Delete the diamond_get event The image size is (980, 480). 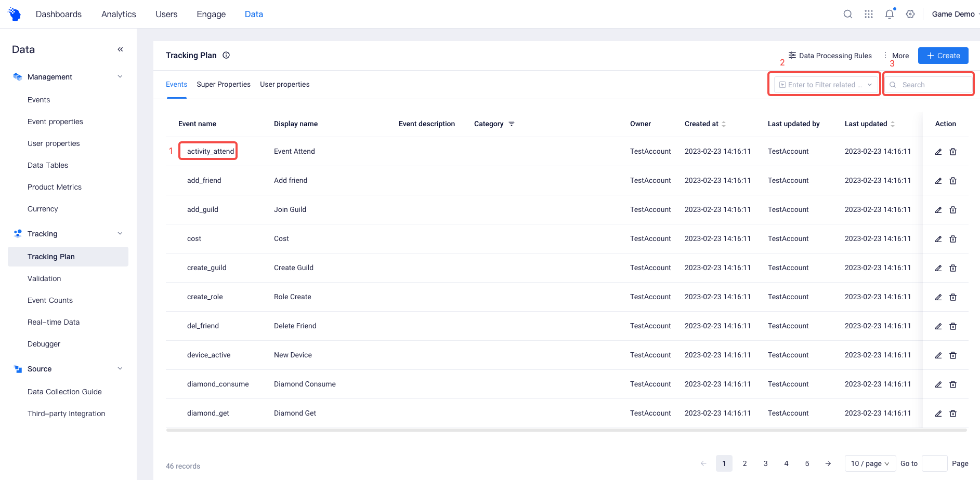953,414
